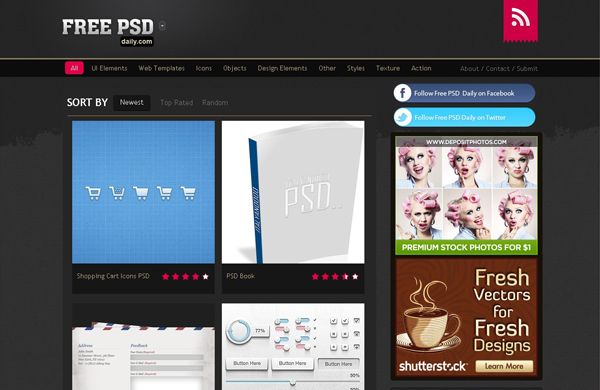Click the first shopping cart icon in thumbnail
This screenshot has width=600, height=390.
[93, 193]
